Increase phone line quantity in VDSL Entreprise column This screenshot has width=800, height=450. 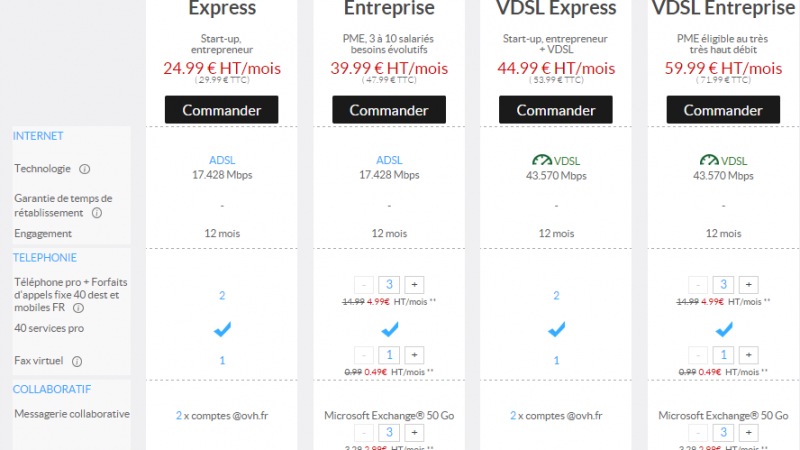coord(748,285)
